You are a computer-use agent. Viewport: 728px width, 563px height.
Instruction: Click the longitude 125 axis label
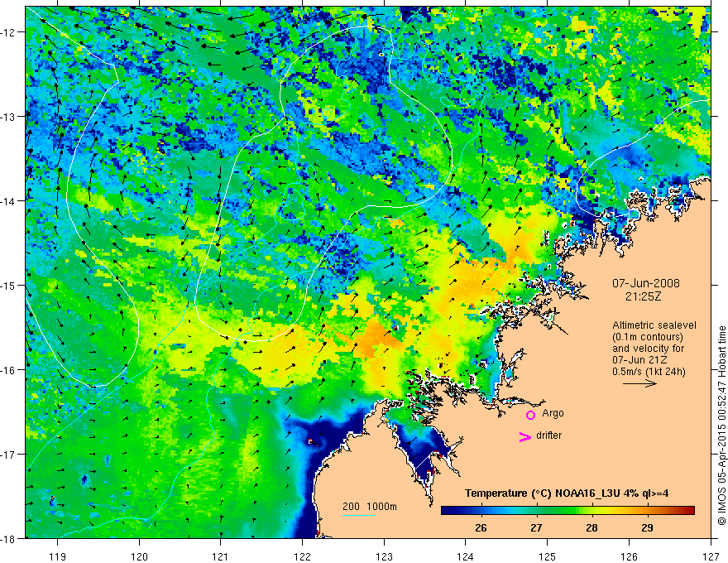(x=548, y=556)
